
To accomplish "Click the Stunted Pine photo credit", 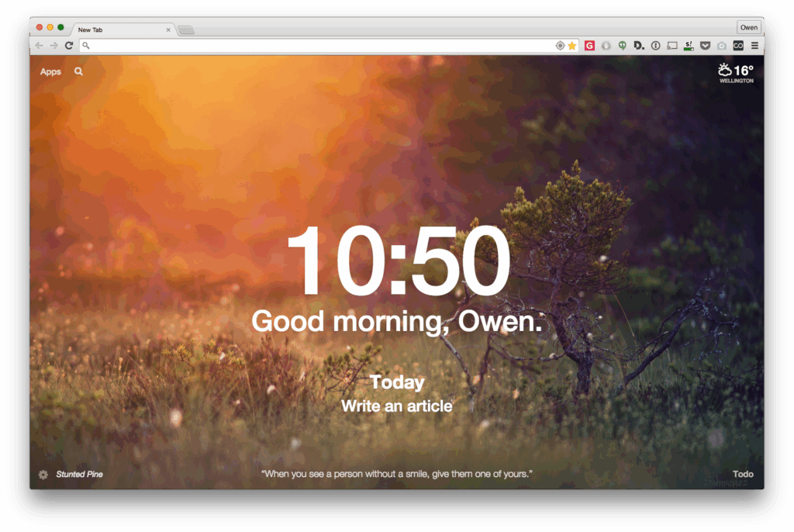I will click(x=79, y=475).
